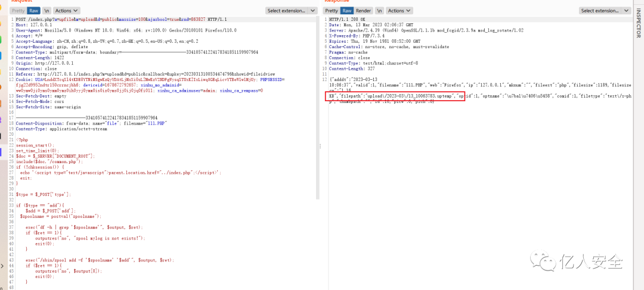Select 'Origin: http://127.0.0.1' header
The width and height of the screenshot is (644, 290).
click(x=45, y=63)
